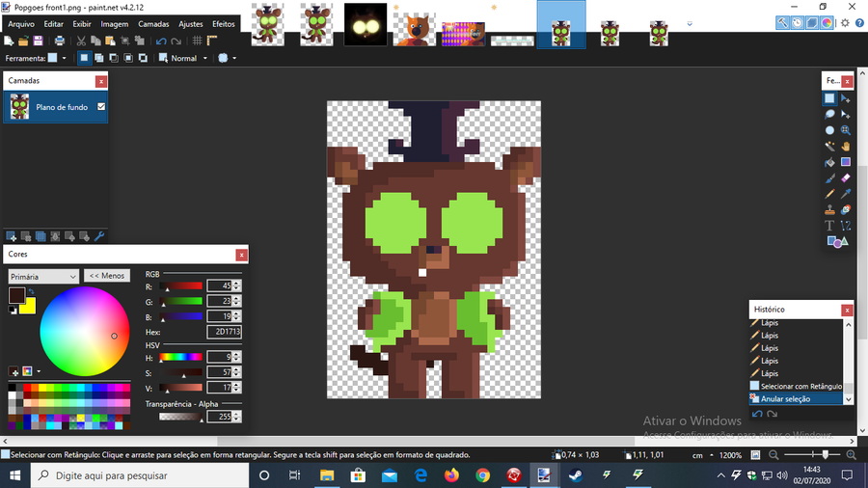Open the palette management dropdown arrow
Screen dimensions: 868x488
point(39,371)
